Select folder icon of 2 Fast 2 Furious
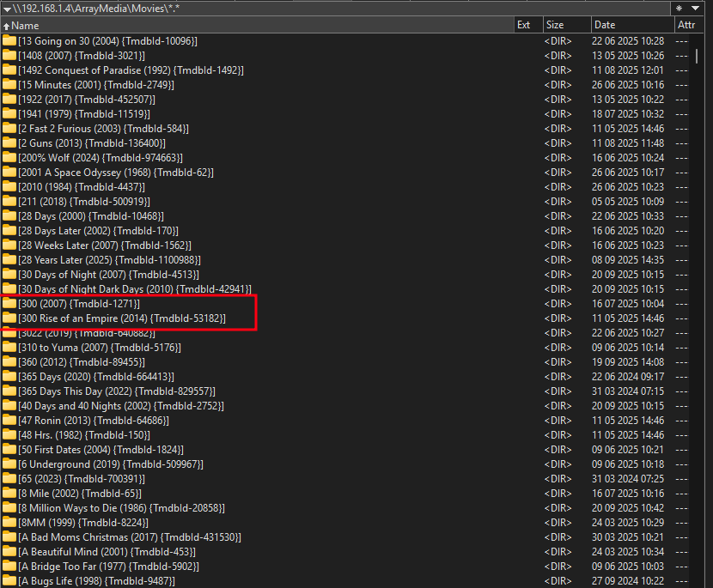 point(9,128)
